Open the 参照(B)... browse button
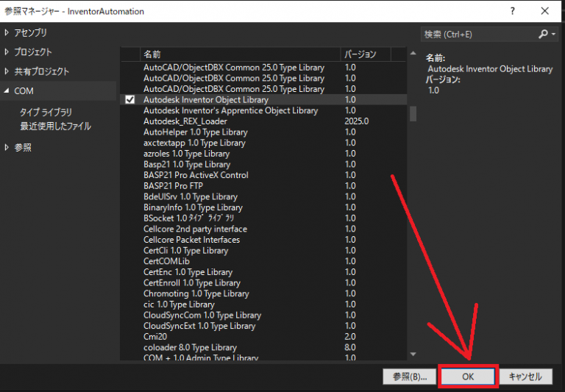565x392 pixels. tap(409, 377)
